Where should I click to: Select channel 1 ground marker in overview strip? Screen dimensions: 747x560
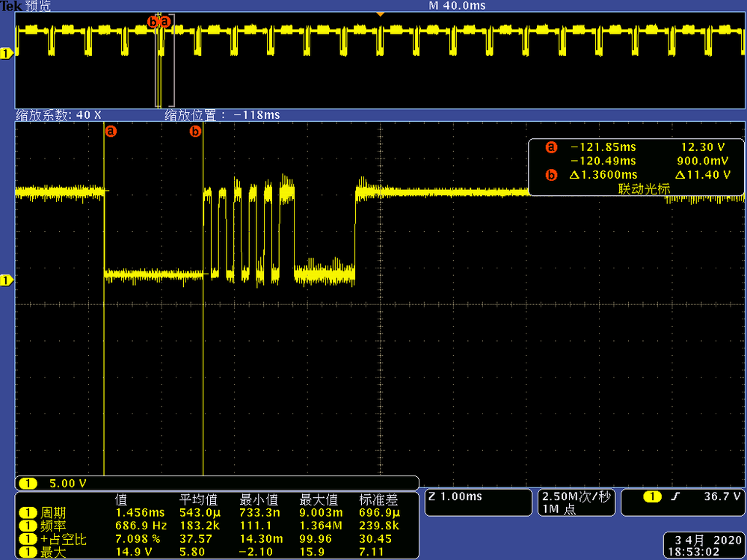pos(6,55)
